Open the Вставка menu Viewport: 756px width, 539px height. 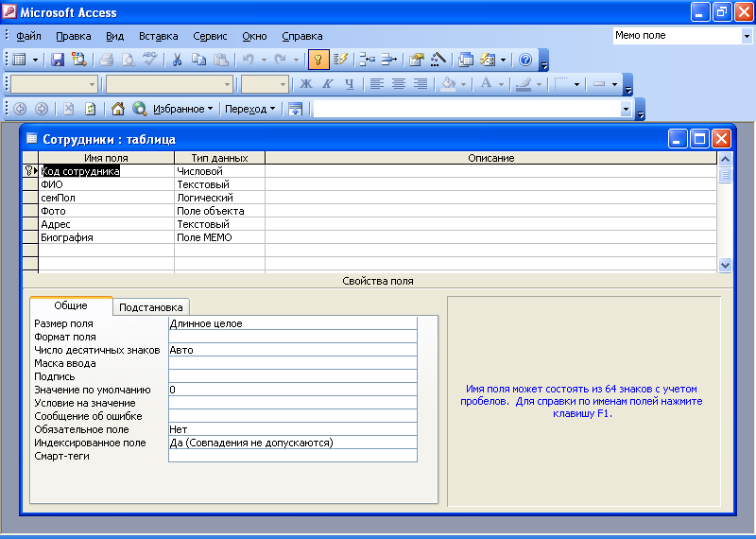coord(158,36)
